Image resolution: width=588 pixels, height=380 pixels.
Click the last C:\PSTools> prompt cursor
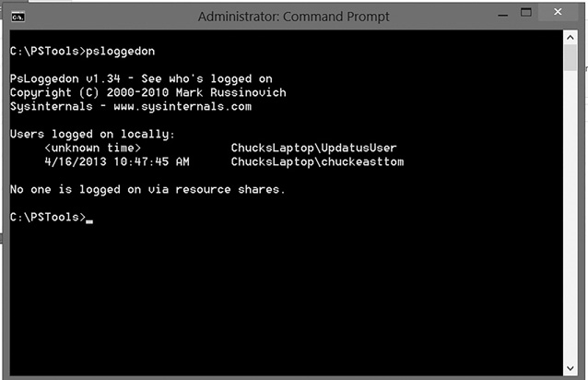(x=89, y=218)
